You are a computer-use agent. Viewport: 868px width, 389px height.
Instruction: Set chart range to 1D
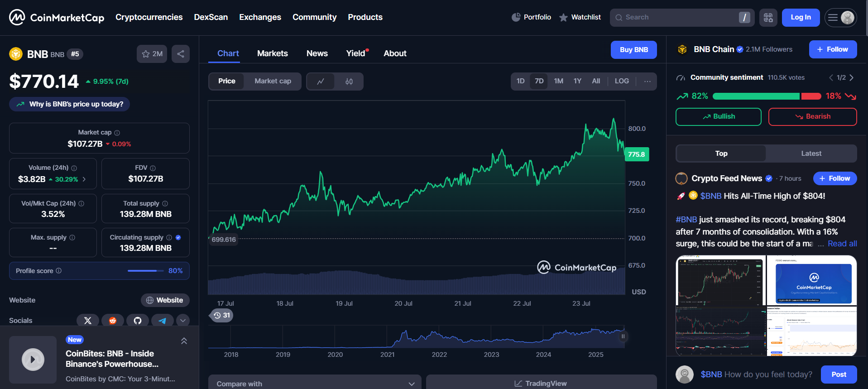pos(521,81)
